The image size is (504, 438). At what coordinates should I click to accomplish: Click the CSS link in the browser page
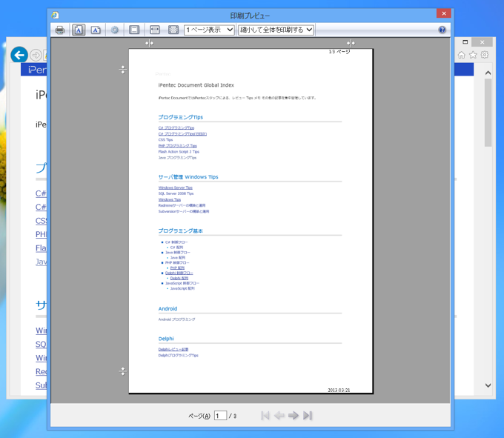tap(42, 221)
